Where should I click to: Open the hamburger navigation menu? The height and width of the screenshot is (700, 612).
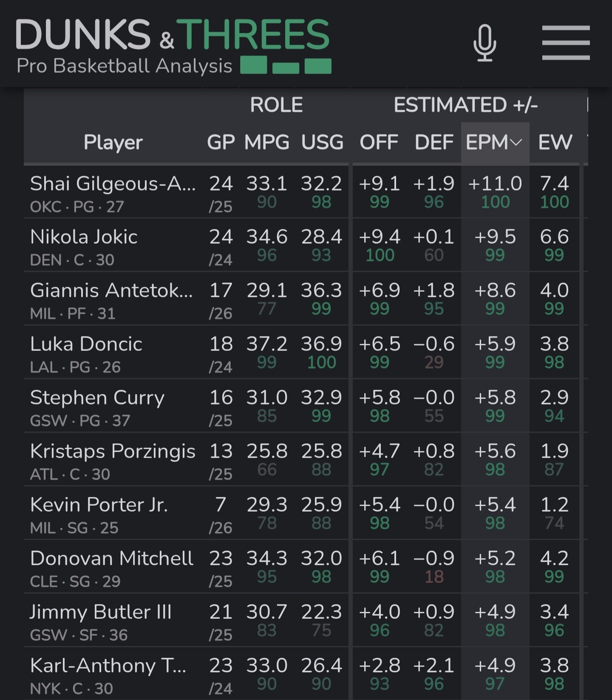point(566,43)
